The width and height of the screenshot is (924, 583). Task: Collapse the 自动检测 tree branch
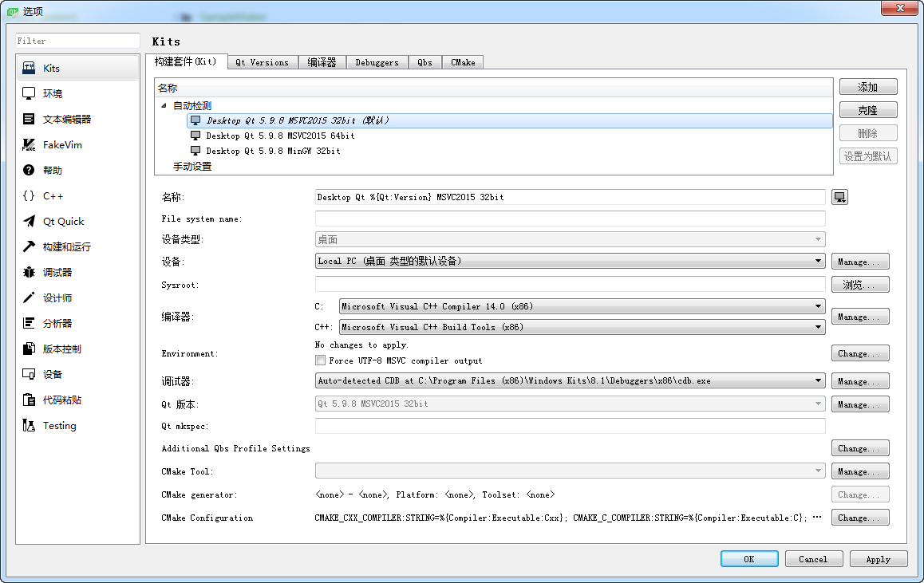coord(164,104)
